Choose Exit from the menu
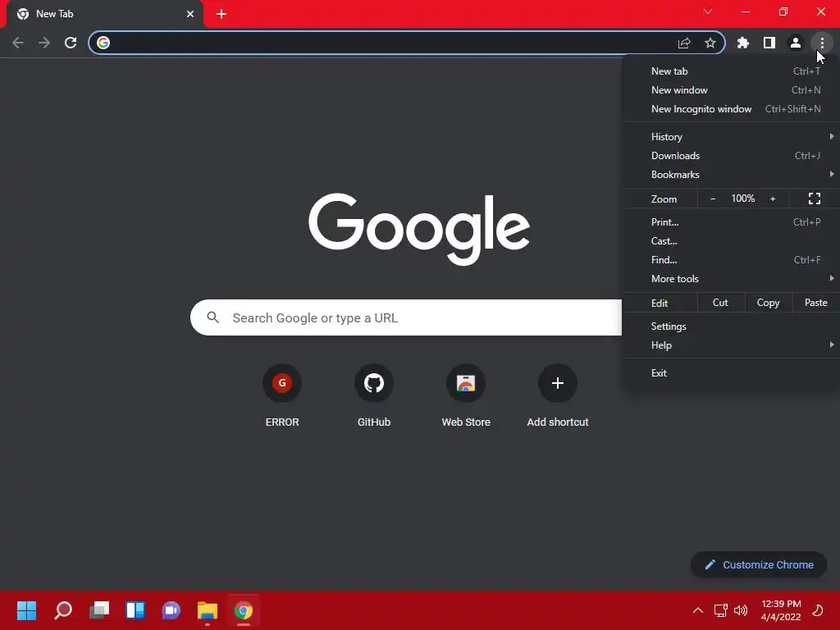840x630 pixels. click(731, 373)
